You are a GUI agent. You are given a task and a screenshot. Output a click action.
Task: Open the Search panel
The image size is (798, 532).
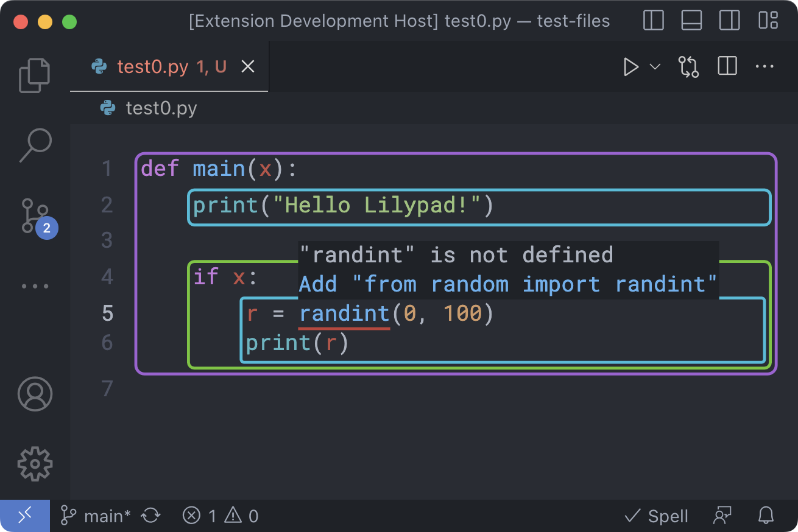click(x=34, y=145)
